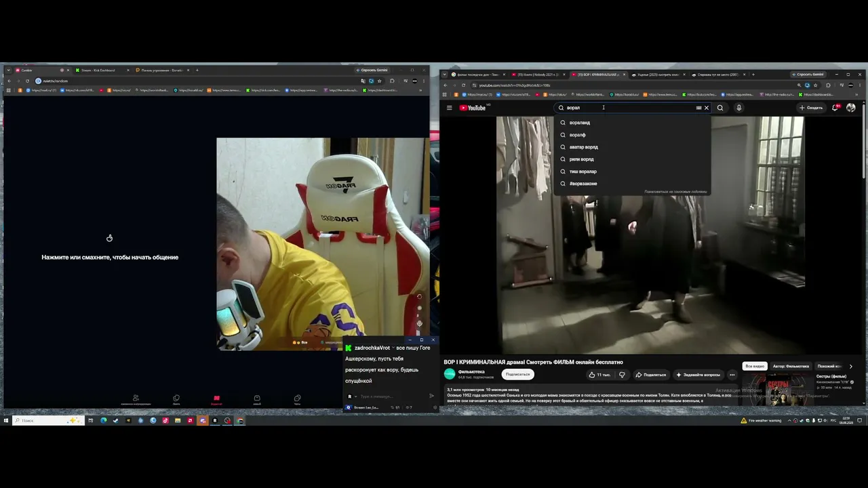Click the playing video in YouTube player
Viewport: 868px width, 488px height.
650,234
